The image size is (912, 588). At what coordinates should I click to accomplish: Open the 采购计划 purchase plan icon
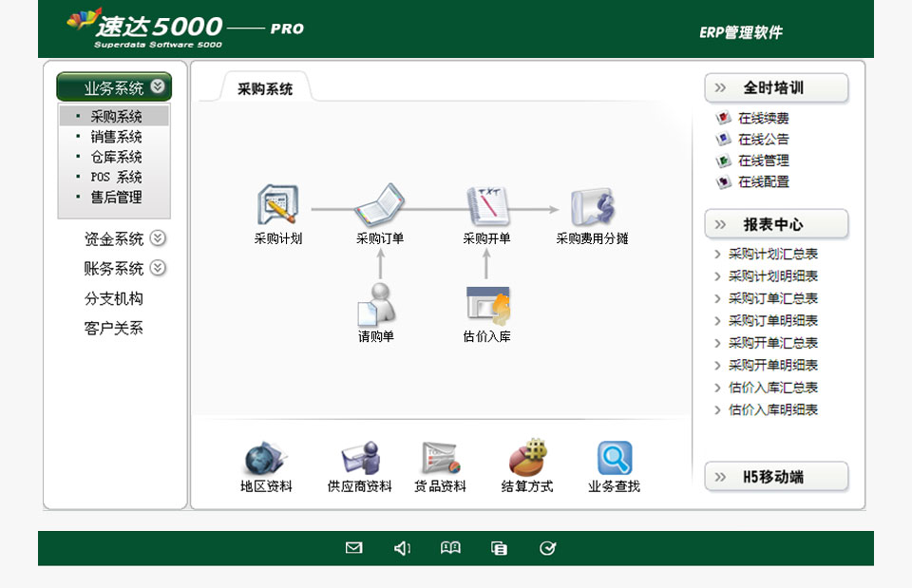pyautogui.click(x=277, y=204)
